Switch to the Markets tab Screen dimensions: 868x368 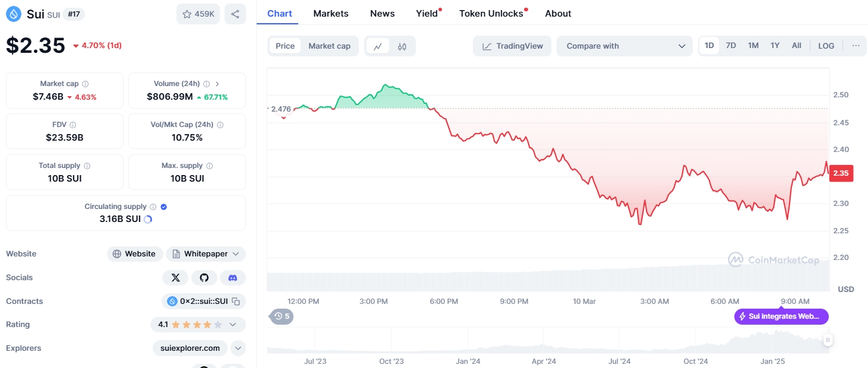pyautogui.click(x=331, y=13)
